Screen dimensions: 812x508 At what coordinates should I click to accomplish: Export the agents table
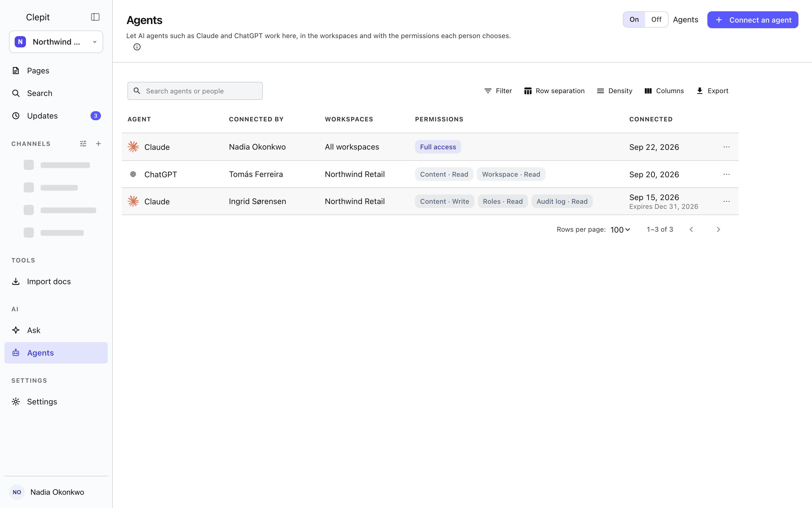pyautogui.click(x=712, y=91)
